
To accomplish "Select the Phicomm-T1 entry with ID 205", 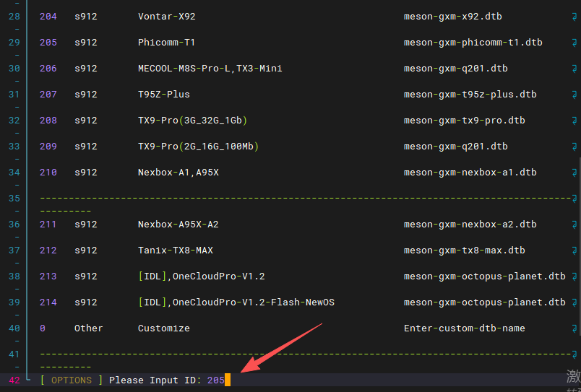I will tap(166, 43).
